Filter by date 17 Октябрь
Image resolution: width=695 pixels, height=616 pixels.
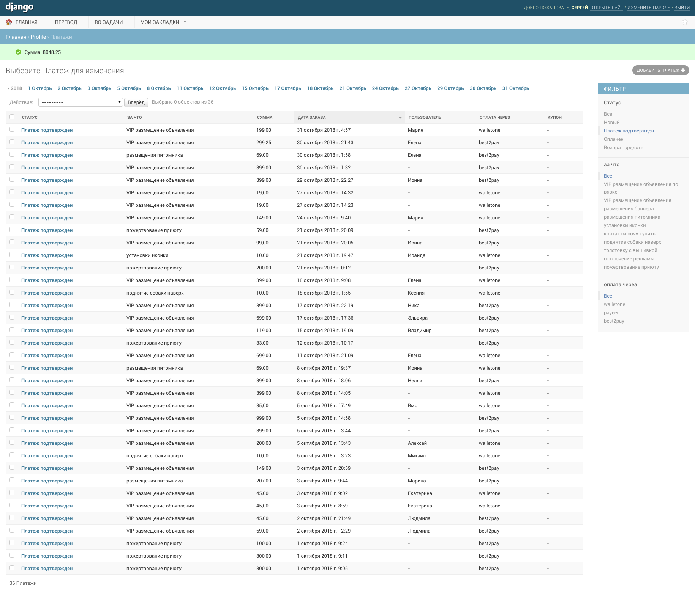pyautogui.click(x=287, y=88)
